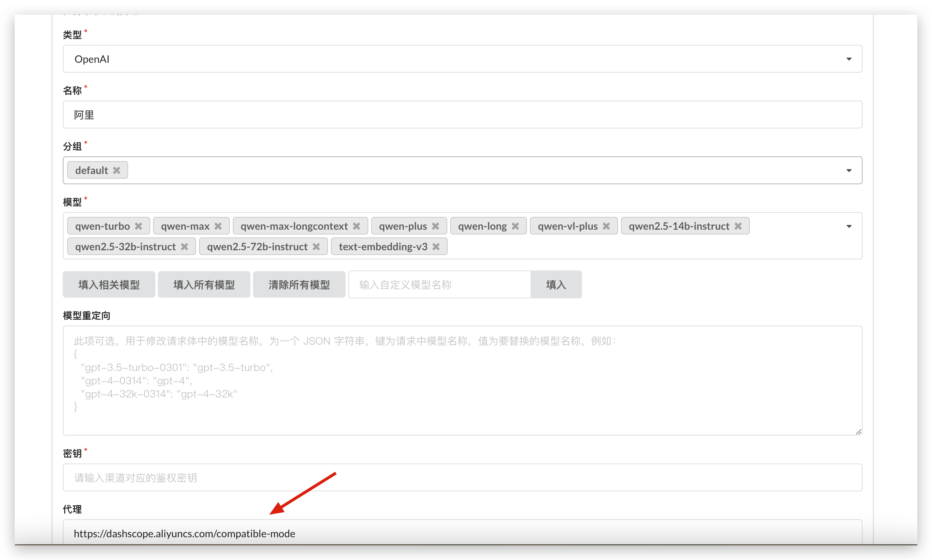Click the 填入相关模型 button

[109, 284]
